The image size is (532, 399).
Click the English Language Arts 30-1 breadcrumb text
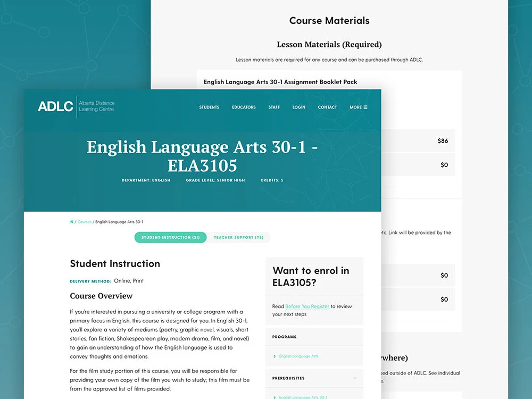pyautogui.click(x=119, y=222)
